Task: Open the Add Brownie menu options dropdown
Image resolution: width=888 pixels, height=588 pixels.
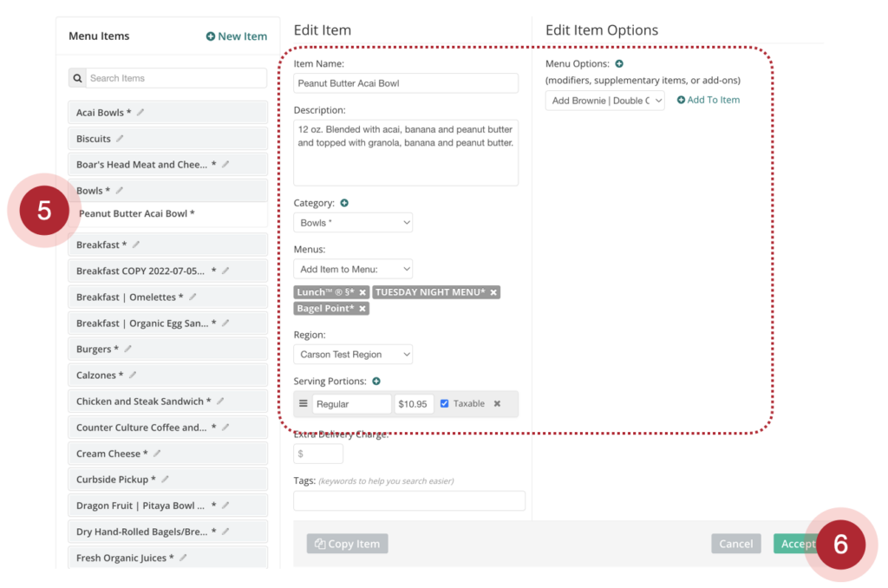Action: (x=605, y=101)
